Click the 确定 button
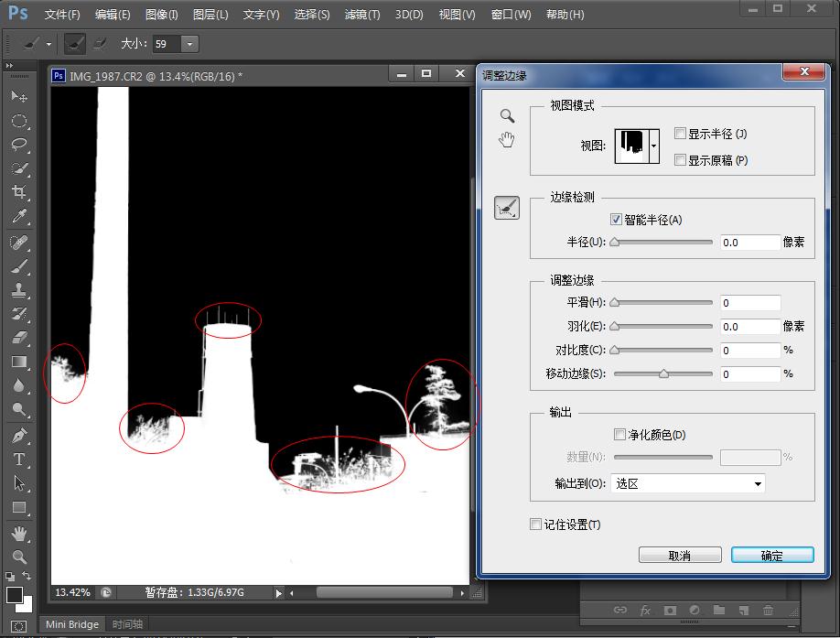Image resolution: width=840 pixels, height=638 pixels. 771,555
